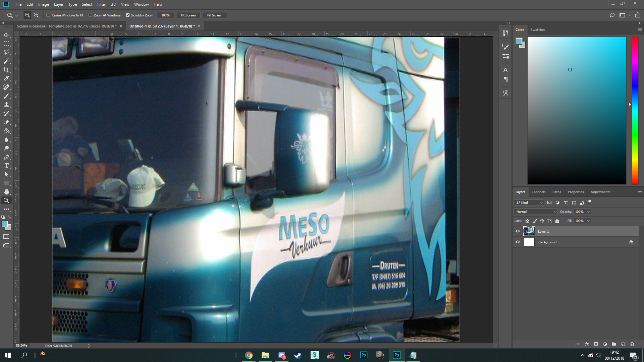Select the Brush tool
Screen dimensions: 644x362
click(x=6, y=96)
